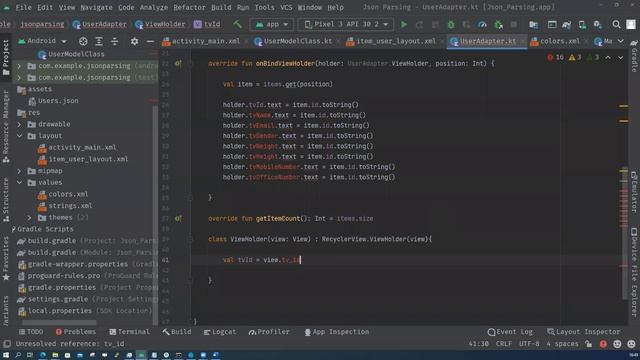
Task: Open the Device File Manager toolbar icon
Action: click(533, 24)
